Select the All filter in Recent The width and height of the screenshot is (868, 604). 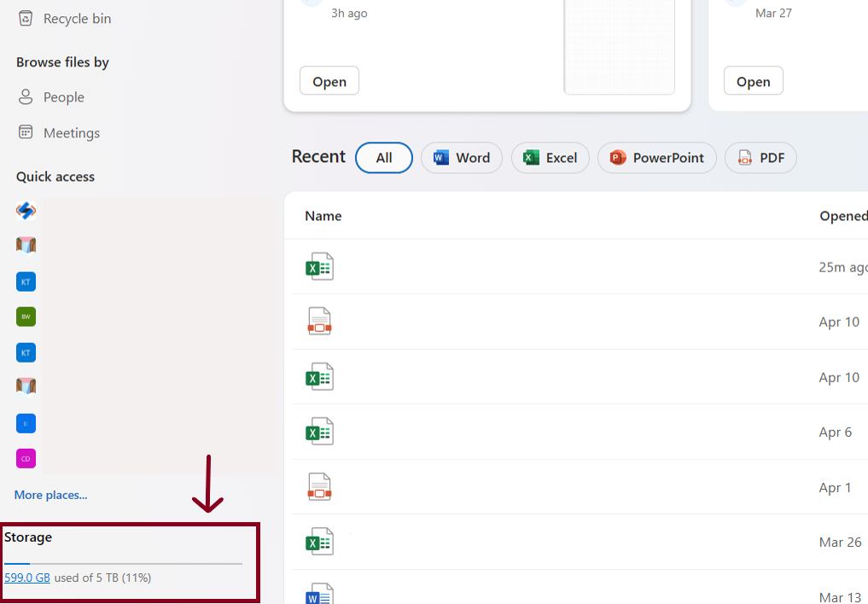pos(384,158)
